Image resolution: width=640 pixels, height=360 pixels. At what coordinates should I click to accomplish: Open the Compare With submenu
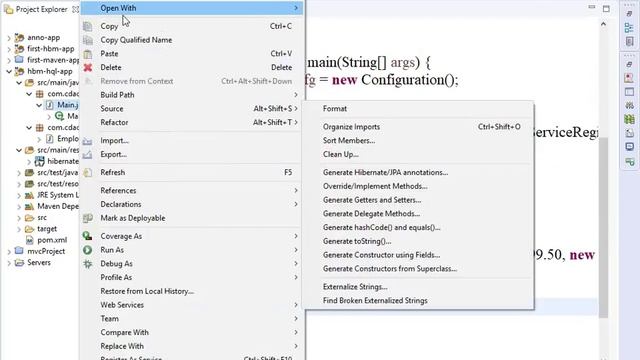(192, 333)
